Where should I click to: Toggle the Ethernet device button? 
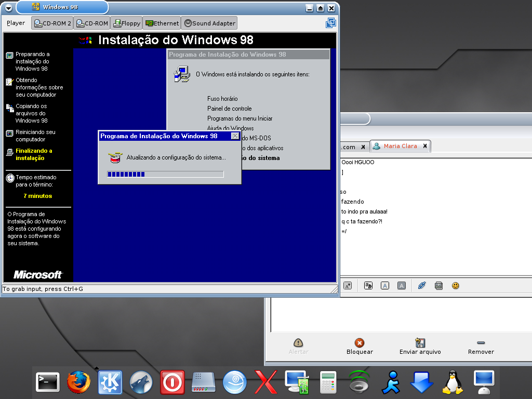click(x=162, y=23)
